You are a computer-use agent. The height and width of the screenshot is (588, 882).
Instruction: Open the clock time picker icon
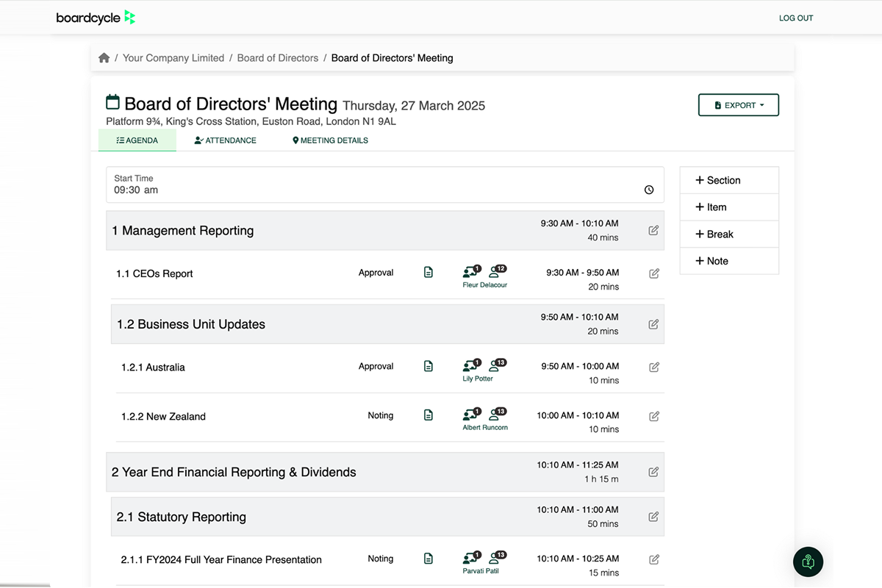click(649, 190)
